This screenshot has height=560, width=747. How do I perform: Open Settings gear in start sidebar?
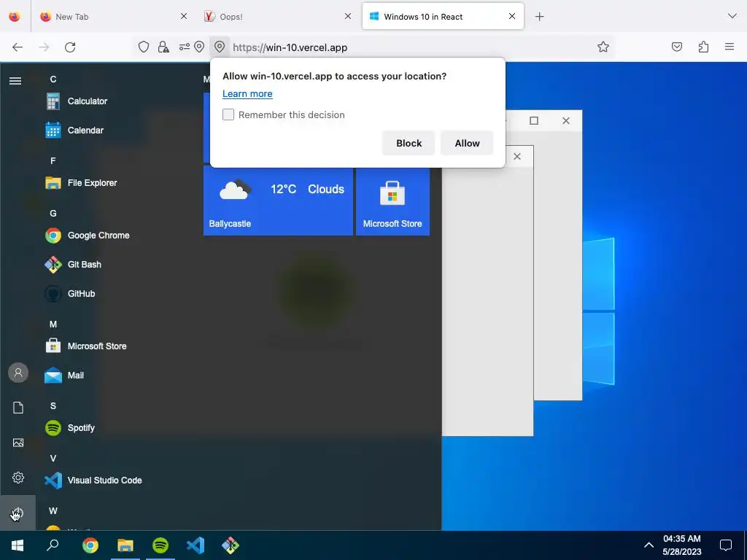18,478
